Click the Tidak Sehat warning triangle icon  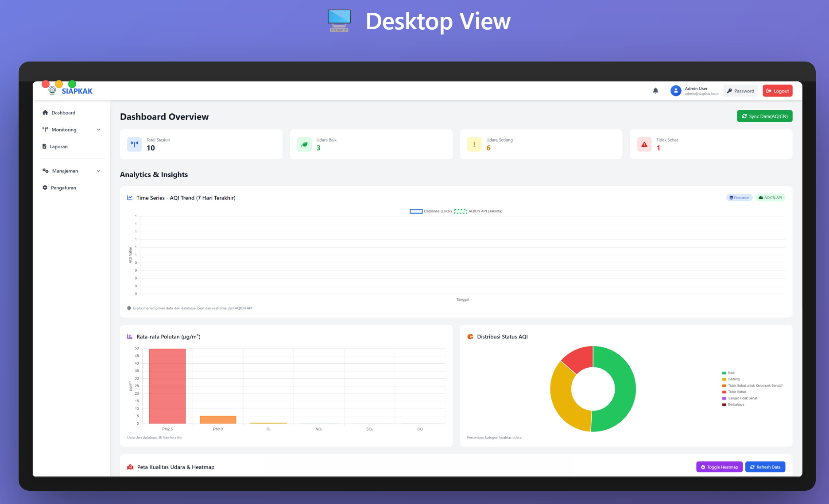pyautogui.click(x=644, y=144)
